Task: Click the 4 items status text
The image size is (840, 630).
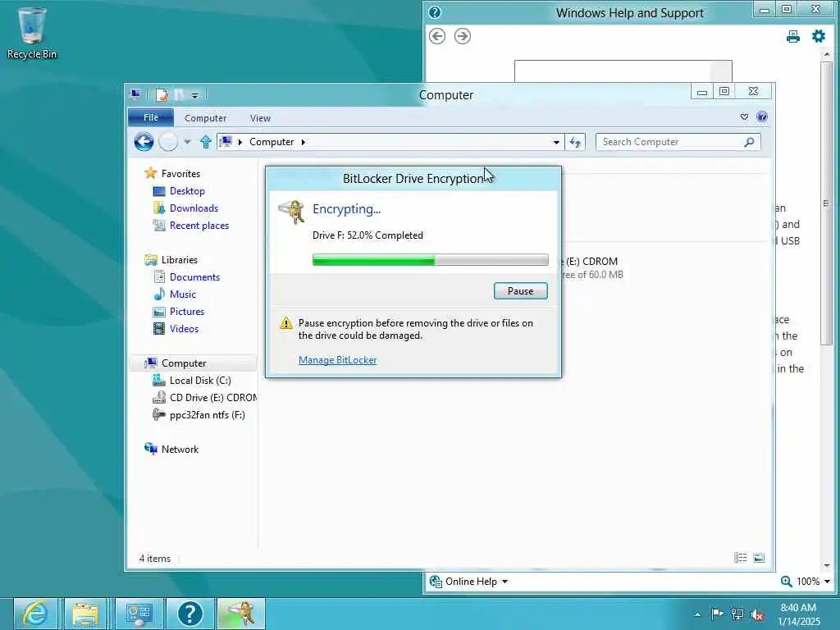Action: click(x=154, y=558)
